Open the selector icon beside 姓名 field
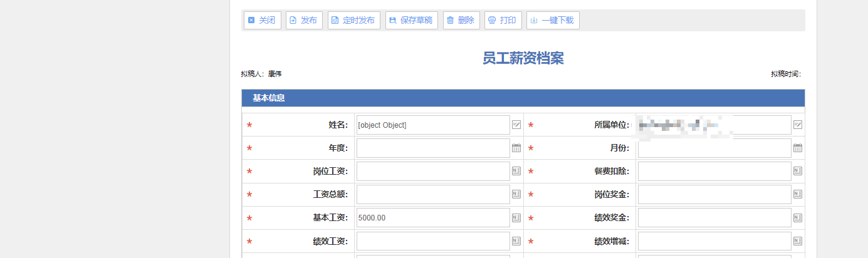Screen dimensions: 868x258 tap(516, 125)
